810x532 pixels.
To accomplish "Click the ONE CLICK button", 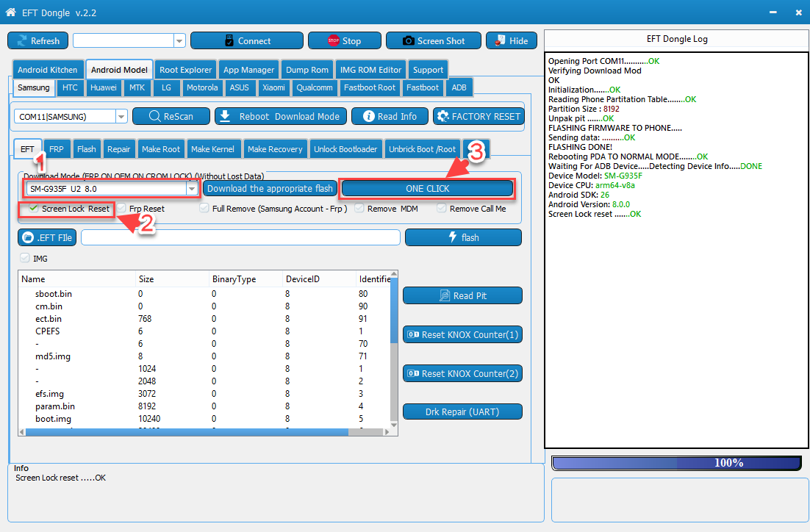I will click(427, 189).
